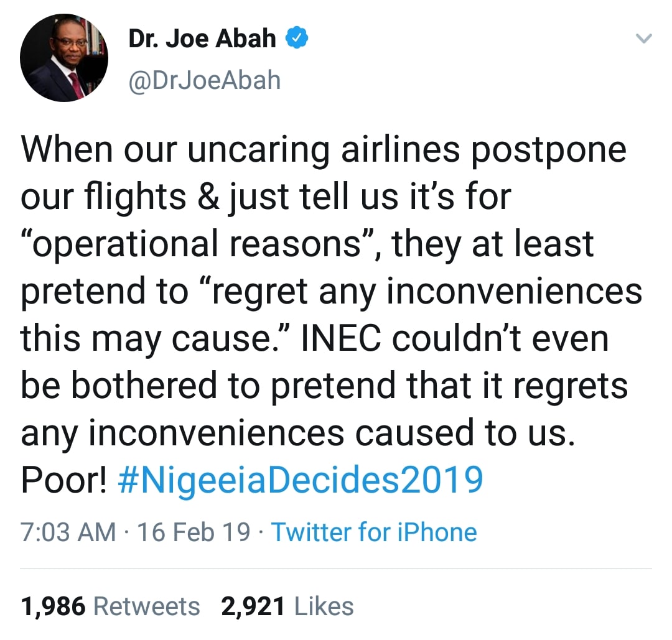Click Dr. Joe Abah's profile photo
Viewport: 672px width, 640px height.
click(64, 58)
